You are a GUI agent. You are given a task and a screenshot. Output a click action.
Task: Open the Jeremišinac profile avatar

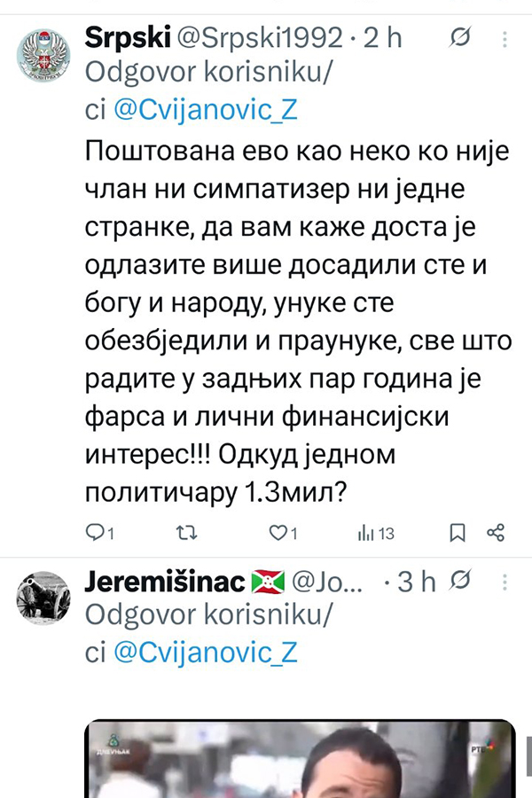coord(43,598)
